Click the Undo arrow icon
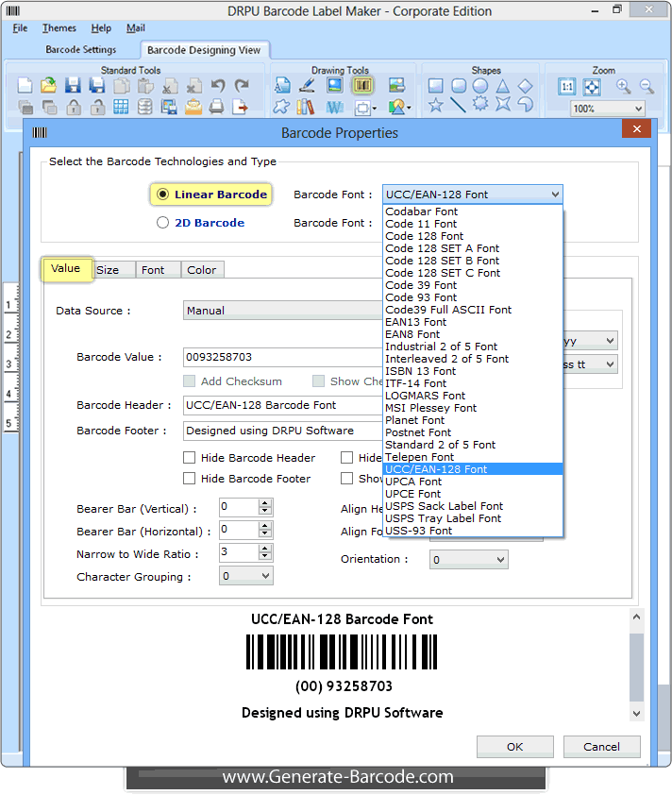 (218, 86)
